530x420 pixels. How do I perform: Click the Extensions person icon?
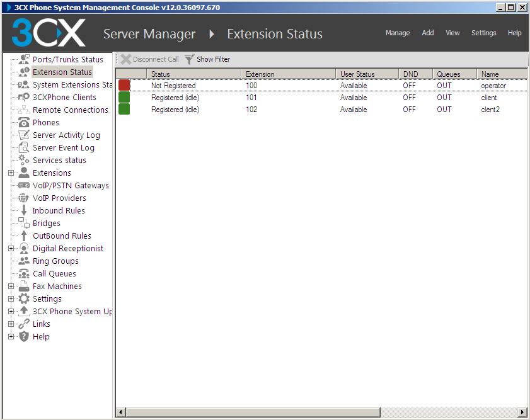[x=24, y=173]
